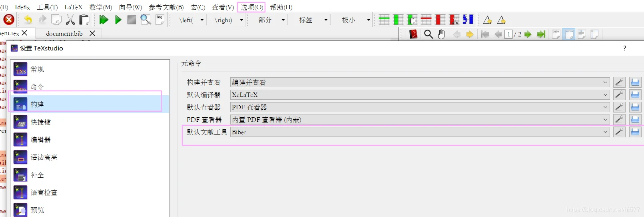Click the PDF page number field
The width and height of the screenshot is (644, 217).
[508, 34]
